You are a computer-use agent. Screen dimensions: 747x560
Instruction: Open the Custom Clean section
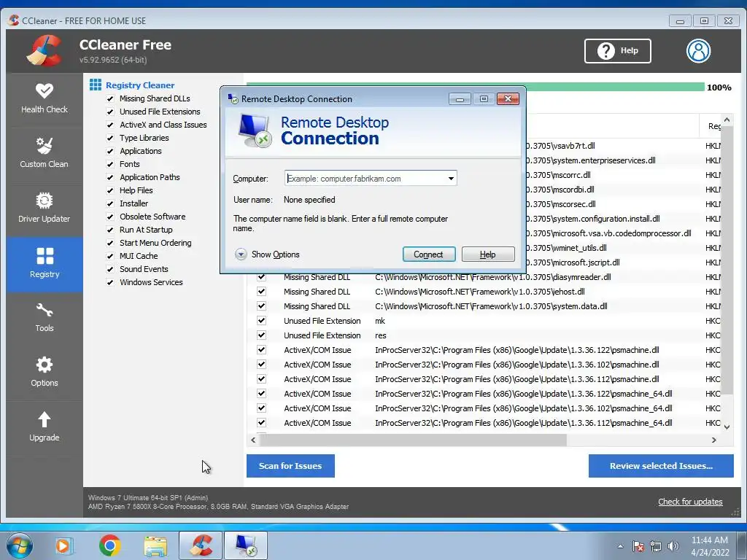coord(44,153)
